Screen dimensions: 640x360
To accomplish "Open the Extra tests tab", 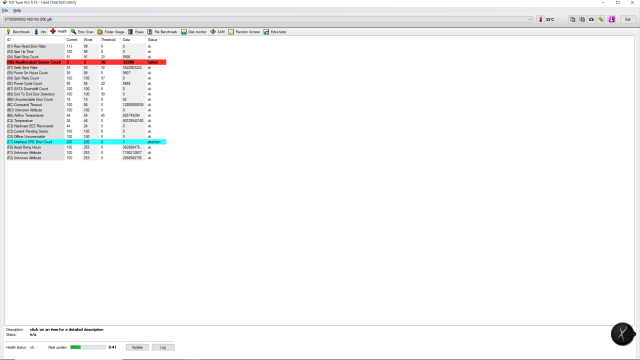I will pyautogui.click(x=275, y=31).
